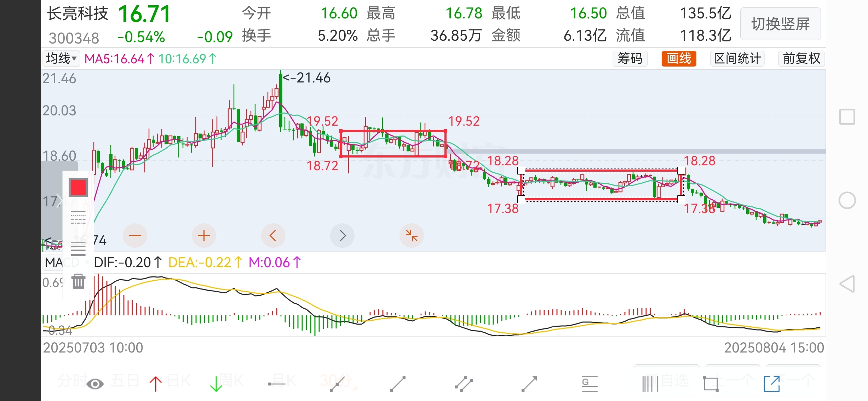Tap the current price 16.71

pos(145,14)
